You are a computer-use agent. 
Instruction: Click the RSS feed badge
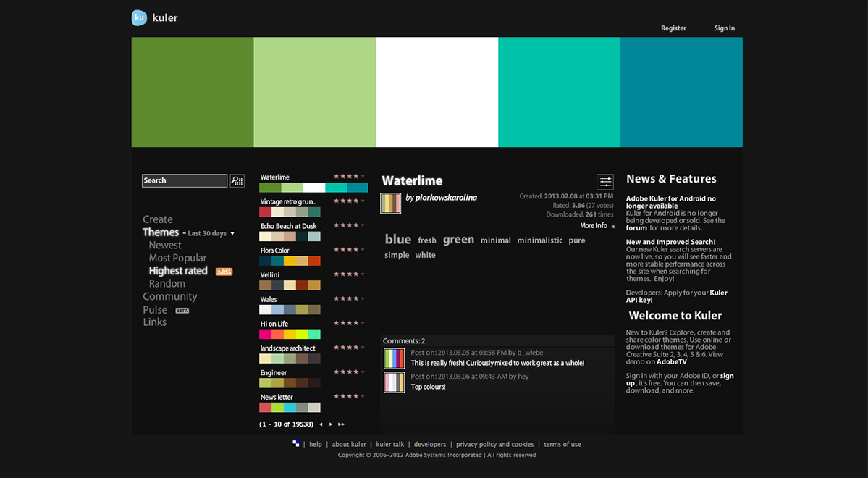(x=224, y=272)
